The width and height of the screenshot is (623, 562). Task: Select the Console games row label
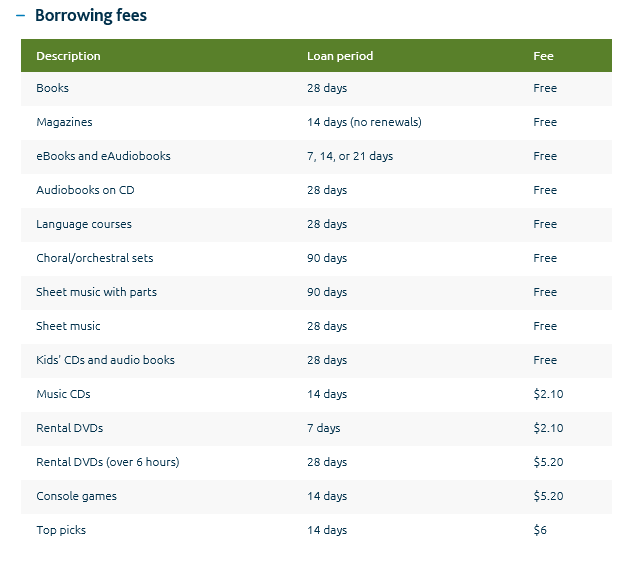click(x=76, y=496)
